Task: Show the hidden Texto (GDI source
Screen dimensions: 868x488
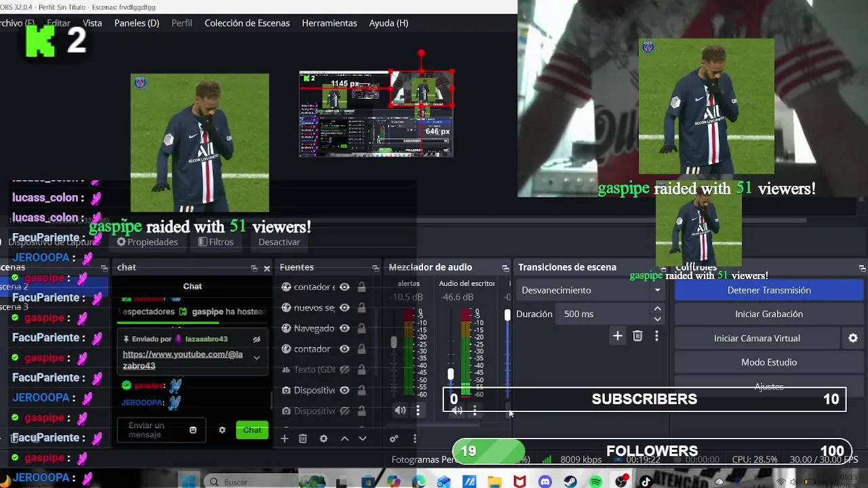Action: point(344,369)
